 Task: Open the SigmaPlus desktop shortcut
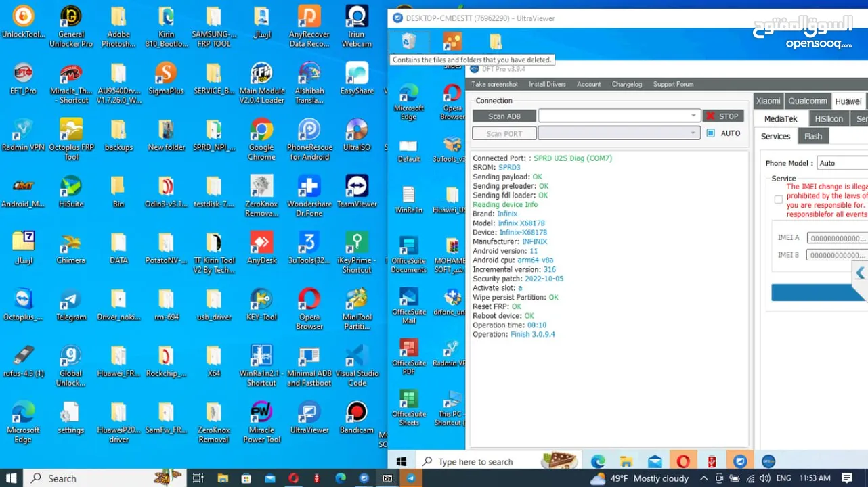pos(166,78)
